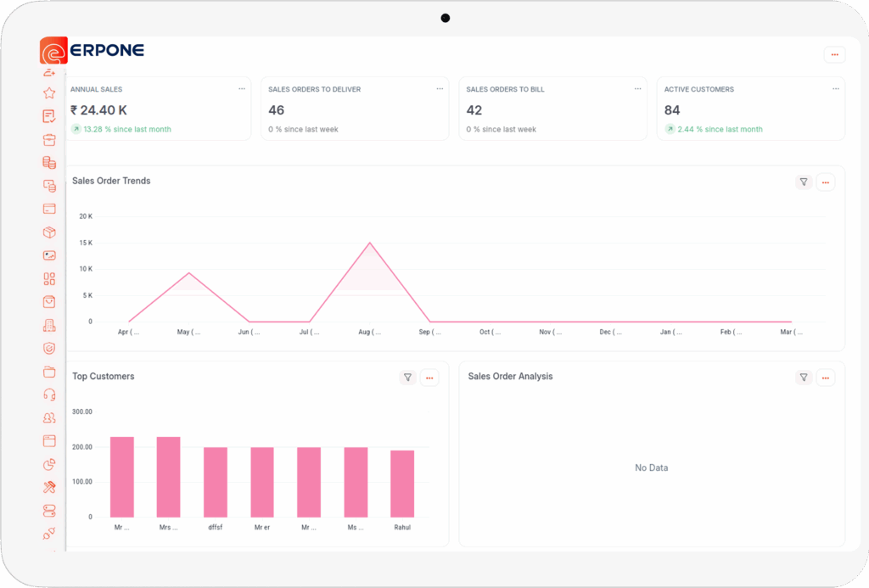This screenshot has width=869, height=588.
Task: Click the star favorites icon in sidebar
Action: coord(49,93)
